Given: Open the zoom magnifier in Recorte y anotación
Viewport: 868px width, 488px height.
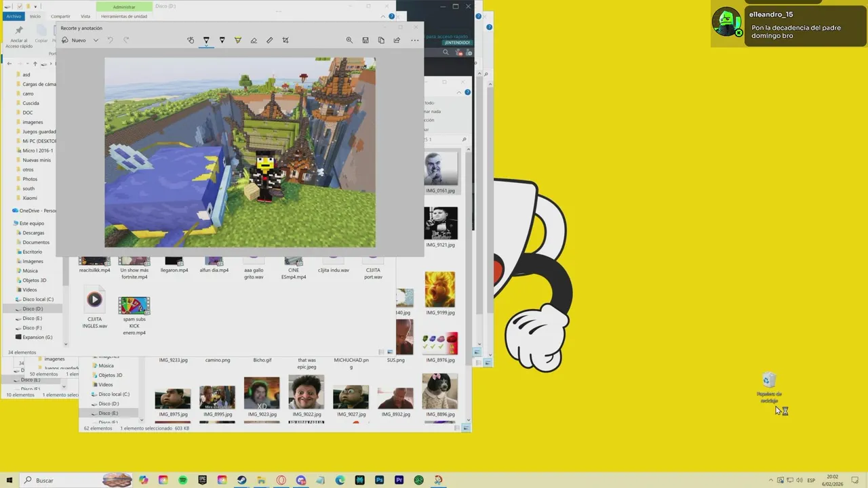Looking at the screenshot, I should click(349, 40).
